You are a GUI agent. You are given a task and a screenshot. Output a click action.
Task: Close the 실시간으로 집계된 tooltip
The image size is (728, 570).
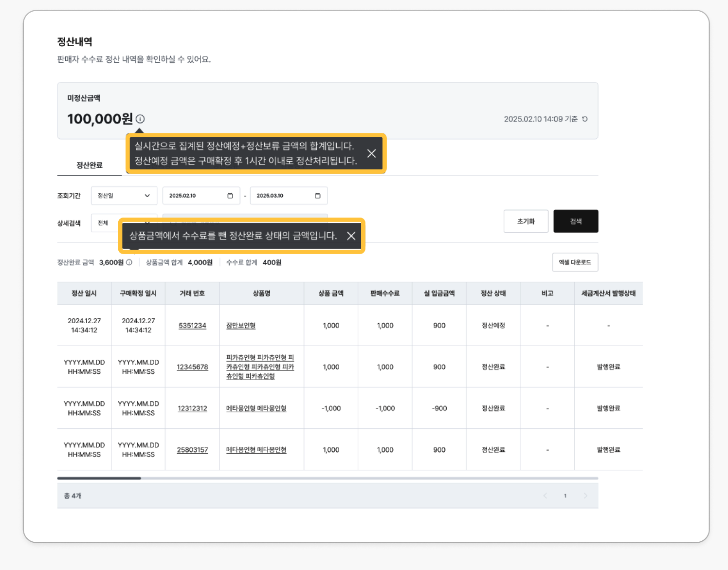point(371,153)
